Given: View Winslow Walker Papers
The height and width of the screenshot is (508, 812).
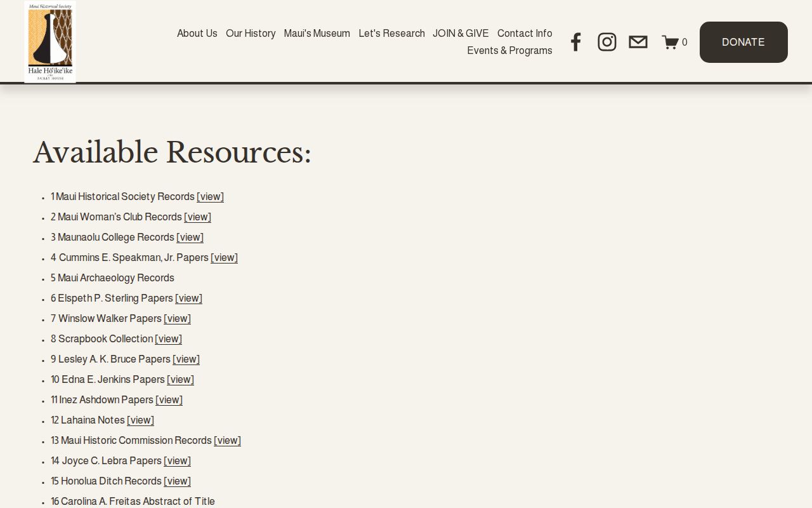Looking at the screenshot, I should point(177,319).
